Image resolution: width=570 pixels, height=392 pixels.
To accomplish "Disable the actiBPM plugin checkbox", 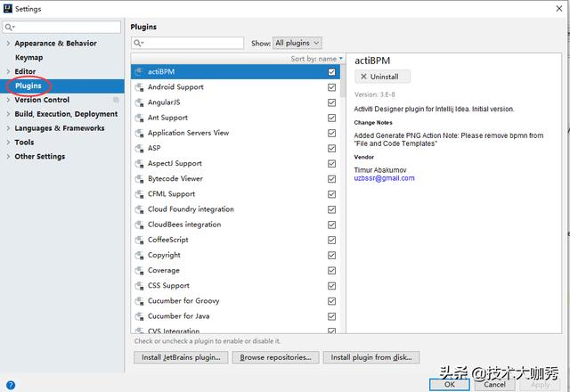I will [331, 72].
